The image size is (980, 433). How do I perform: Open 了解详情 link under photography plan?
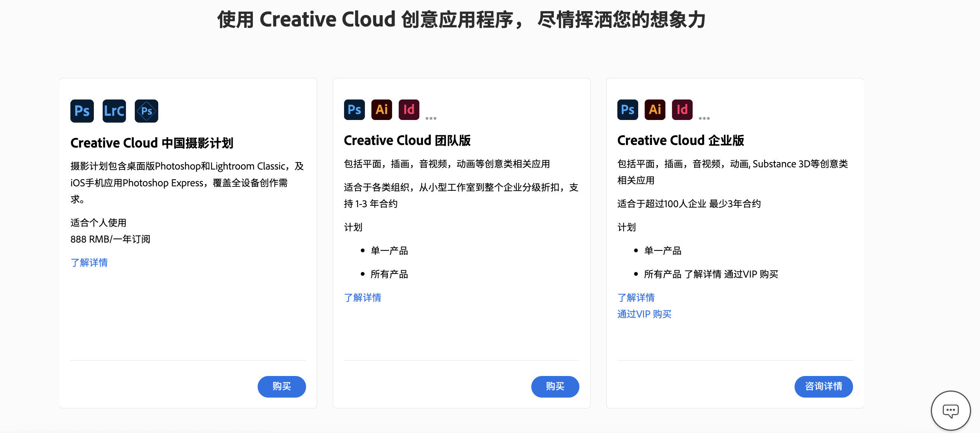click(x=89, y=262)
